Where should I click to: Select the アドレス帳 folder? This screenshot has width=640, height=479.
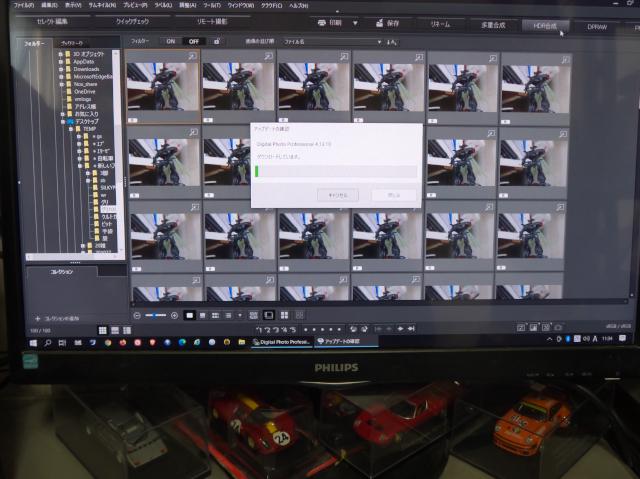(85, 106)
